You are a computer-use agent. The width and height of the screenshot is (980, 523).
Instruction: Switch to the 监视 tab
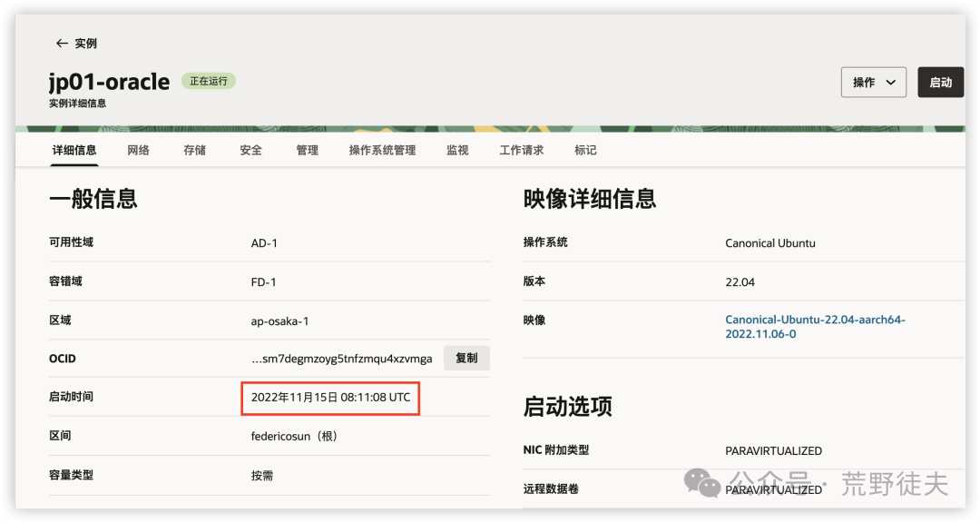point(457,150)
